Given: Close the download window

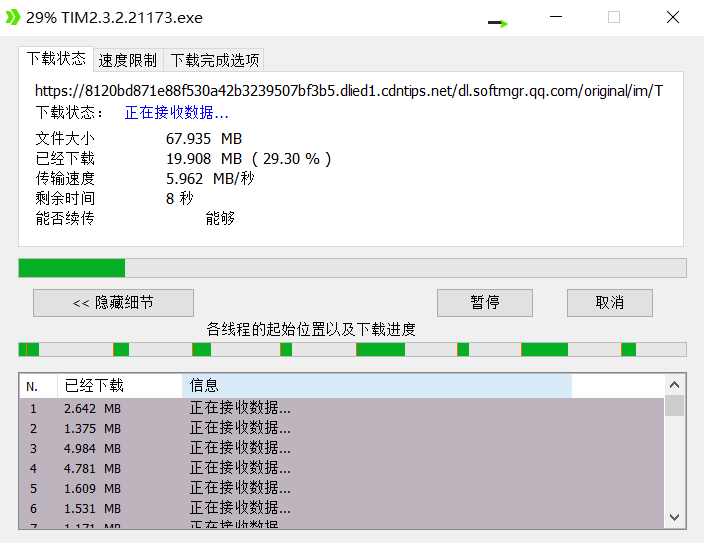Looking at the screenshot, I should [x=673, y=17].
